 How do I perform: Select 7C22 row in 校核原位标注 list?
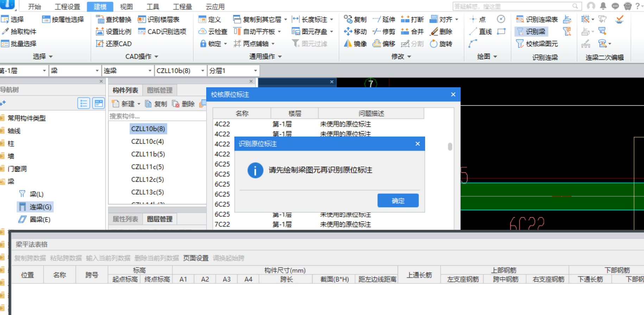tap(319, 224)
